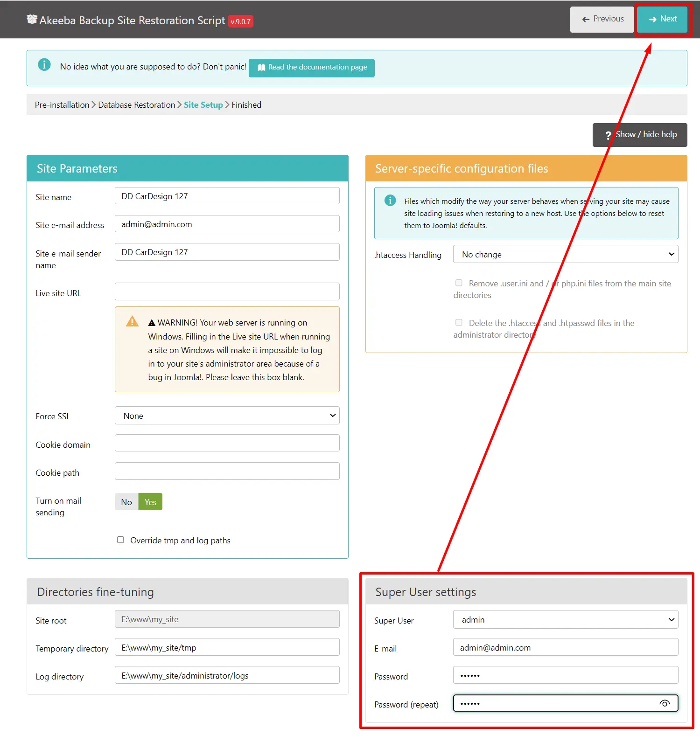Click the Site e-mail sender name field
Viewport: 700px width, 742px height.
(x=227, y=252)
